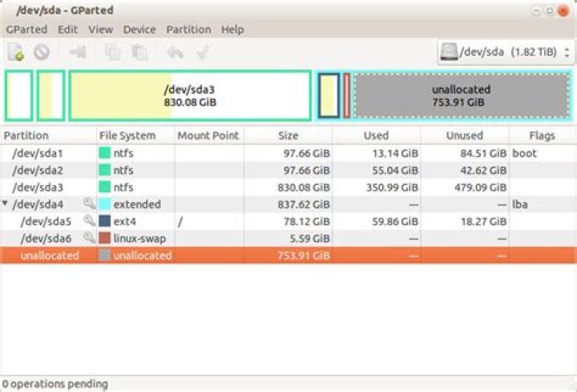The height and width of the screenshot is (392, 577).
Task: Sort by the File System column header
Action: (x=135, y=135)
